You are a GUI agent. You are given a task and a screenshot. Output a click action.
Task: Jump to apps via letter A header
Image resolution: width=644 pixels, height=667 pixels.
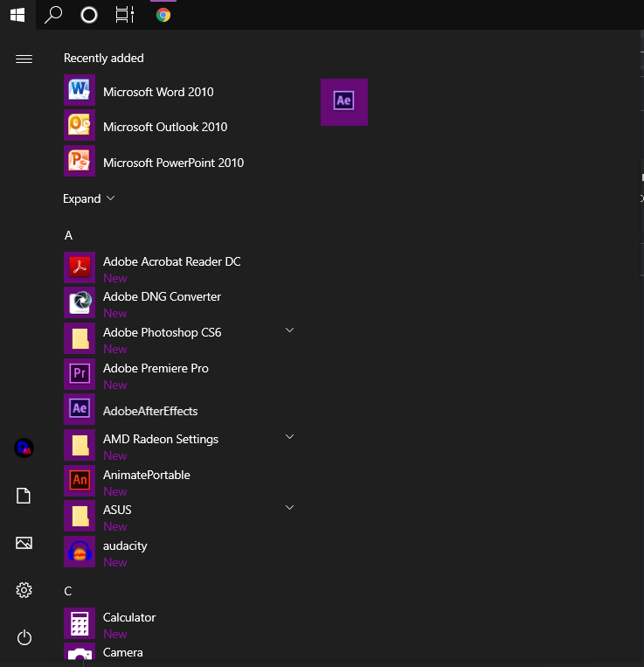click(68, 236)
